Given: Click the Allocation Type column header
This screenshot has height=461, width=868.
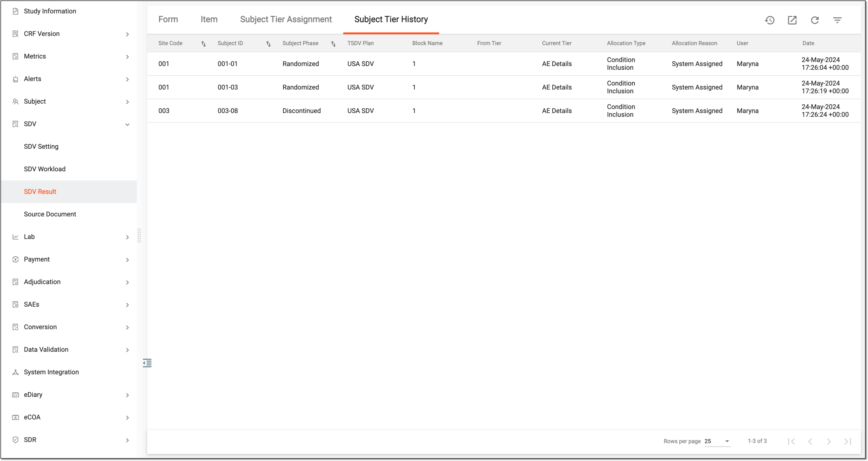Looking at the screenshot, I should pos(626,43).
